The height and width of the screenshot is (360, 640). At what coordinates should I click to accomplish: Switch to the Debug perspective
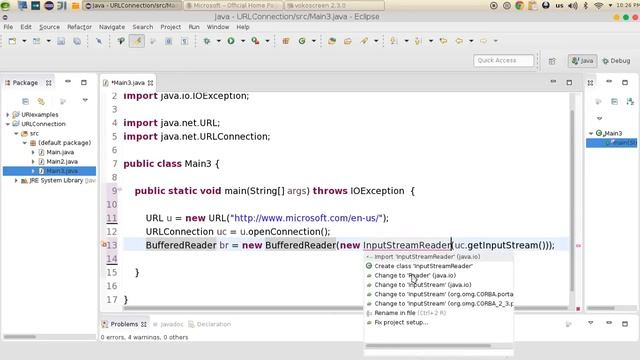tap(616, 61)
